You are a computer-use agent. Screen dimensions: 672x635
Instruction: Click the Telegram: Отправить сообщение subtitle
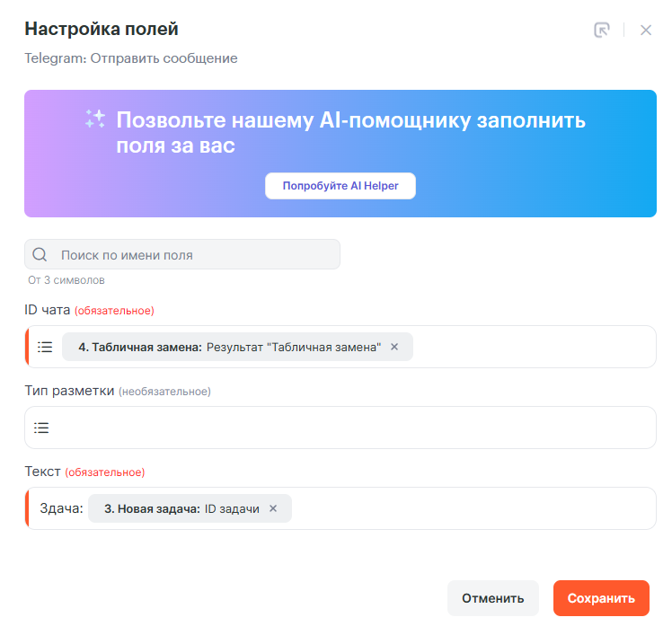pos(131,58)
